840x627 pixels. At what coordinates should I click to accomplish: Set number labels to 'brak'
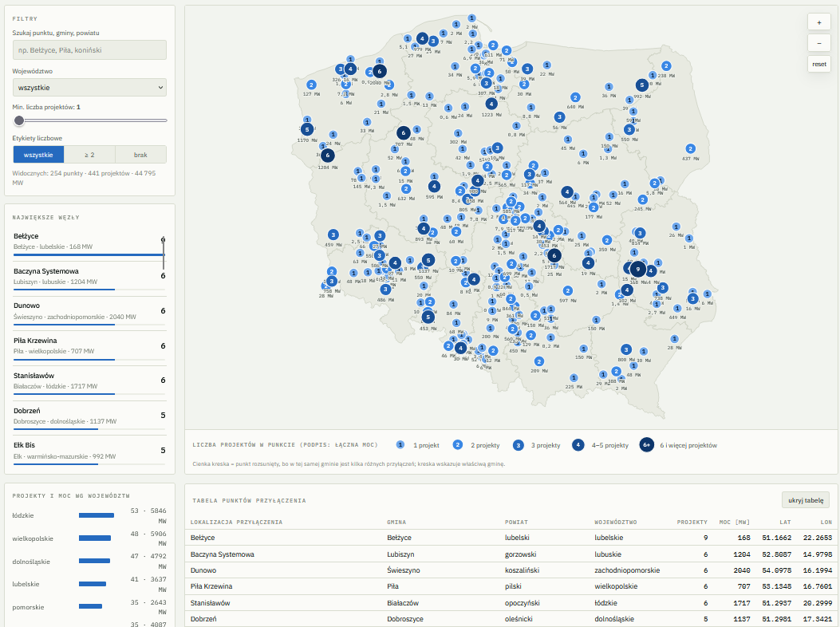(x=140, y=155)
